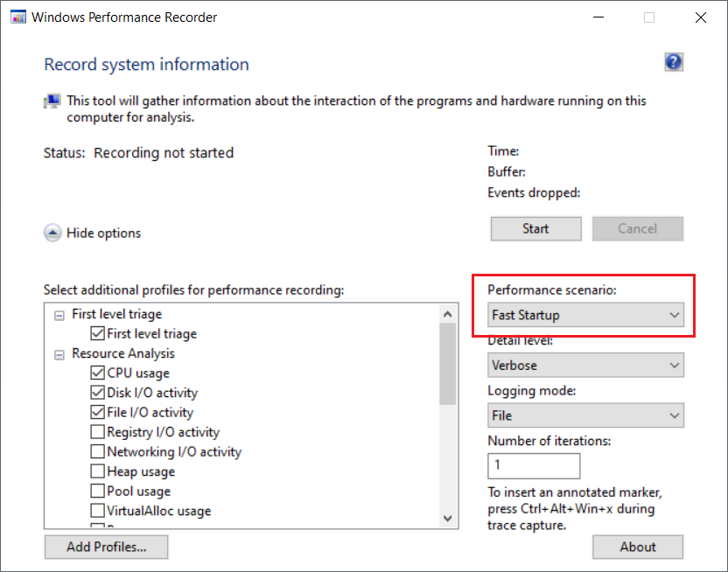Click the Add Profiles button
Image resolution: width=728 pixels, height=572 pixels.
[x=107, y=547]
